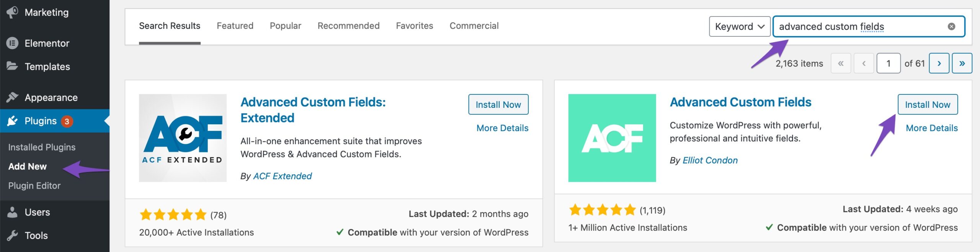Go to next results page arrow
The width and height of the screenshot is (980, 252).
(x=939, y=63)
